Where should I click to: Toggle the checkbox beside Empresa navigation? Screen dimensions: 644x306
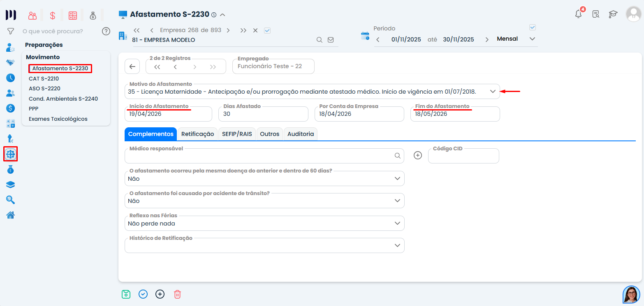point(267,30)
